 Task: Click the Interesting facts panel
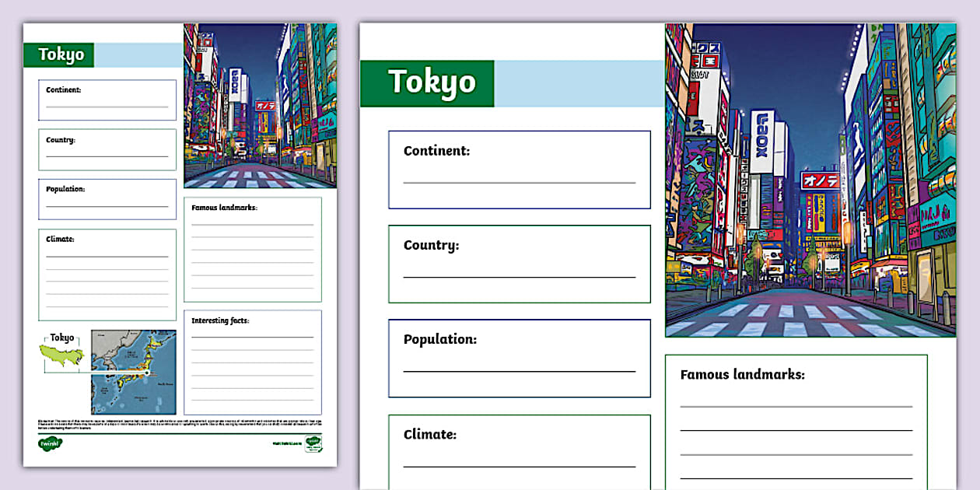point(253,362)
